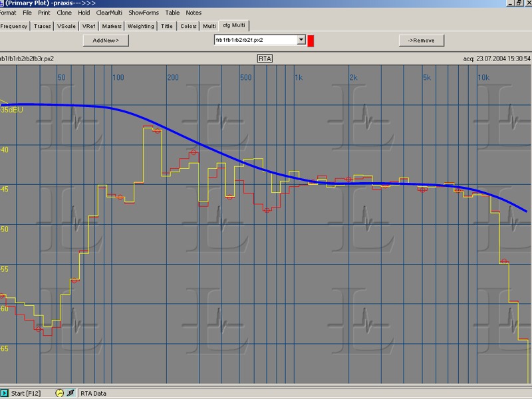The image size is (532, 399).
Task: Open the ShowForms menu
Action: pyautogui.click(x=144, y=13)
